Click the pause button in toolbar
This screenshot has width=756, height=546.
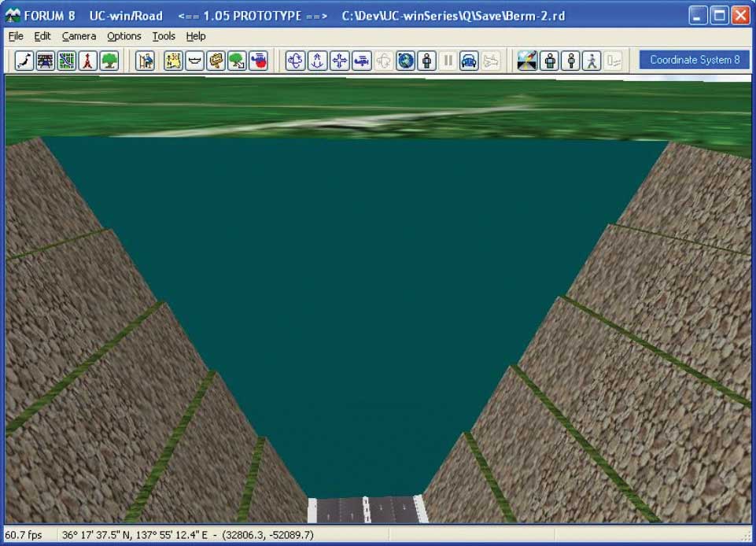448,61
